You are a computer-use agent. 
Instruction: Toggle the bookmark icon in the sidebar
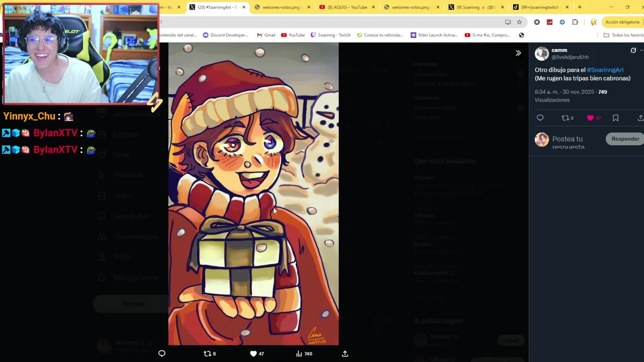tap(615, 118)
